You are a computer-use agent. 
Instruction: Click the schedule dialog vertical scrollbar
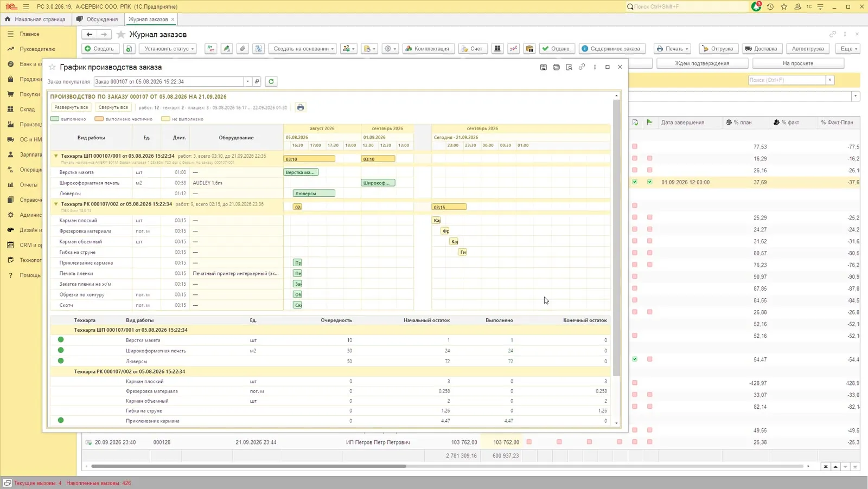pyautogui.click(x=616, y=239)
